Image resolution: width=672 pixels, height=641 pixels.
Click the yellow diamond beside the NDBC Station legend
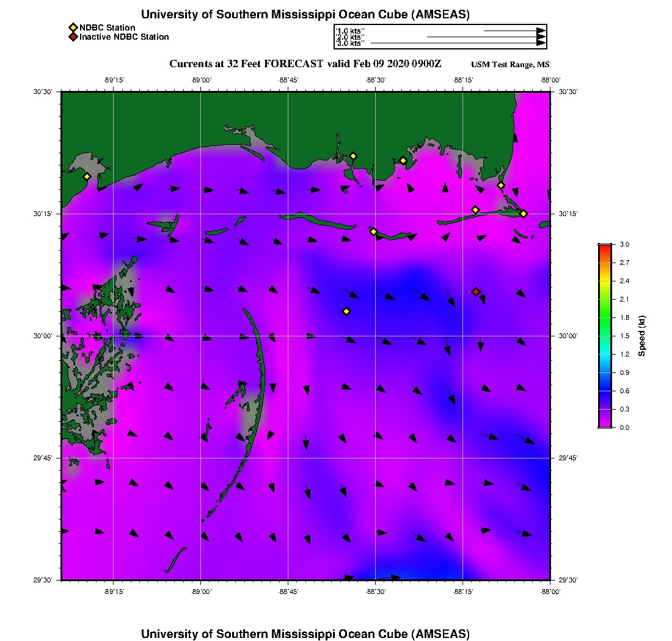click(x=73, y=27)
